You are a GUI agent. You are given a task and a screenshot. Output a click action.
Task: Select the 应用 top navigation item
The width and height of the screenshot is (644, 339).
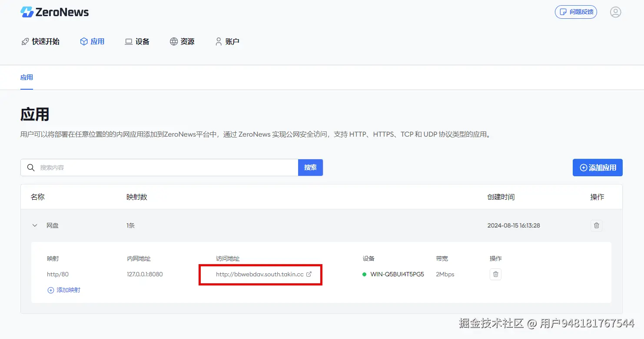(x=92, y=42)
